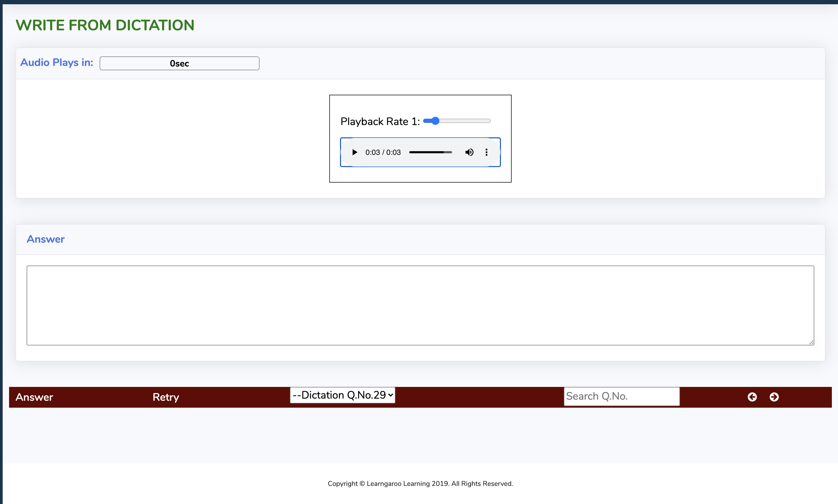Click the audio seek progress bar
838x504 pixels.
click(430, 152)
